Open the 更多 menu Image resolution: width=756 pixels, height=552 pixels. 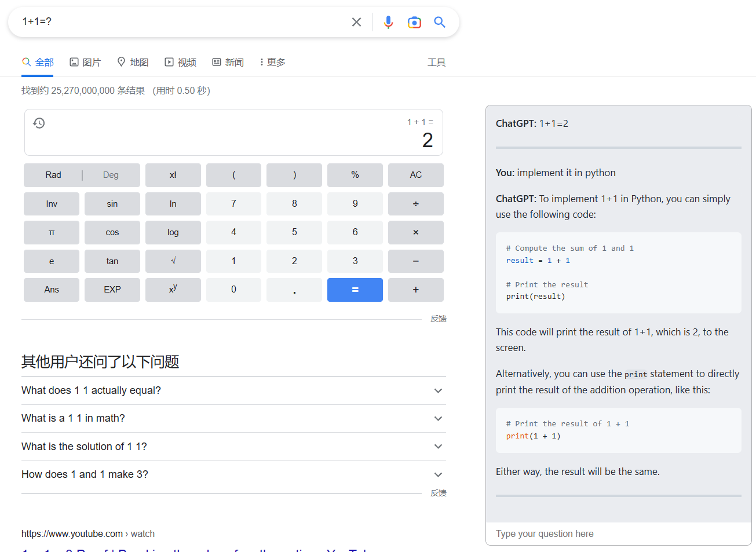tap(272, 62)
